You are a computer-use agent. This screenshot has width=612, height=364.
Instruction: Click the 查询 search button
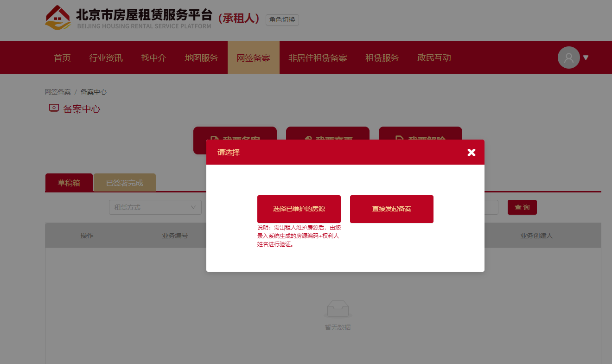coord(522,207)
